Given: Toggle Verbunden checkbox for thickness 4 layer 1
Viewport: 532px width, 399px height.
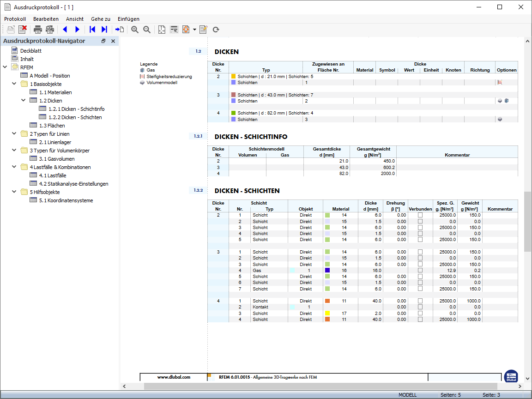Looking at the screenshot, I should pyautogui.click(x=420, y=301).
